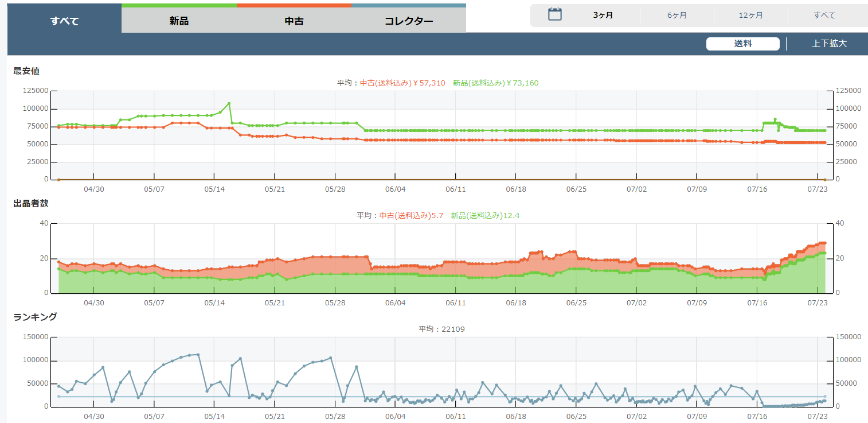Switch to the 新品 tab

tap(179, 21)
